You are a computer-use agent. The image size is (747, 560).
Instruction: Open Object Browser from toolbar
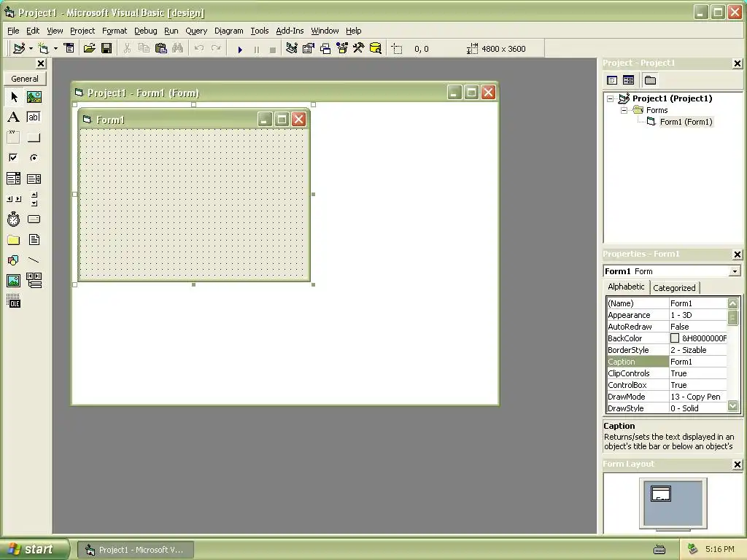(x=342, y=48)
